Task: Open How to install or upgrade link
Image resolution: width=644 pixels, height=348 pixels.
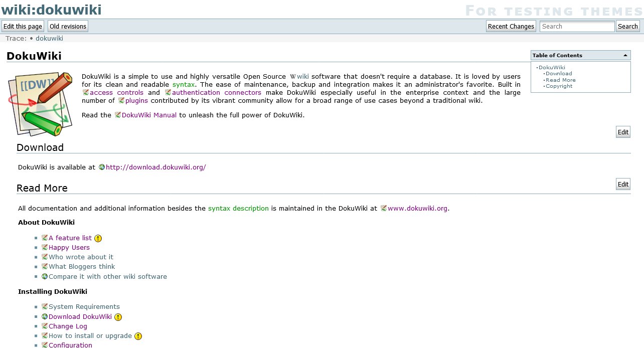Action: pos(90,336)
